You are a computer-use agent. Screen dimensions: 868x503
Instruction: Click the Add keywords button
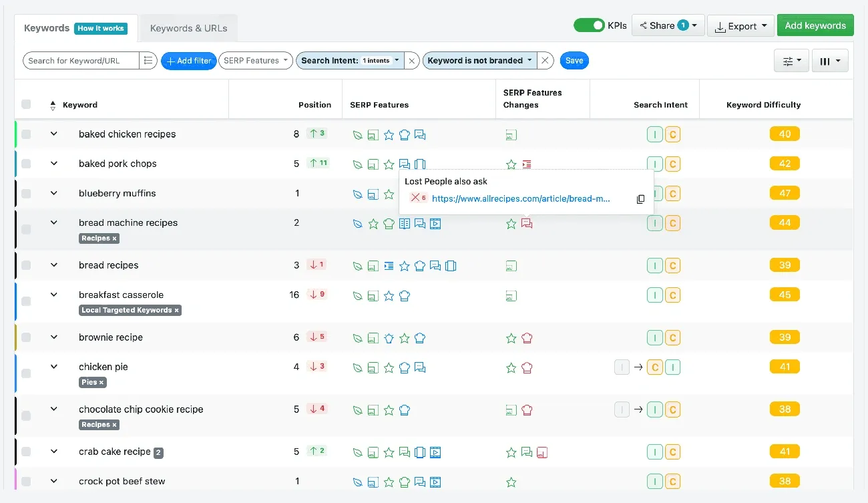pyautogui.click(x=815, y=25)
